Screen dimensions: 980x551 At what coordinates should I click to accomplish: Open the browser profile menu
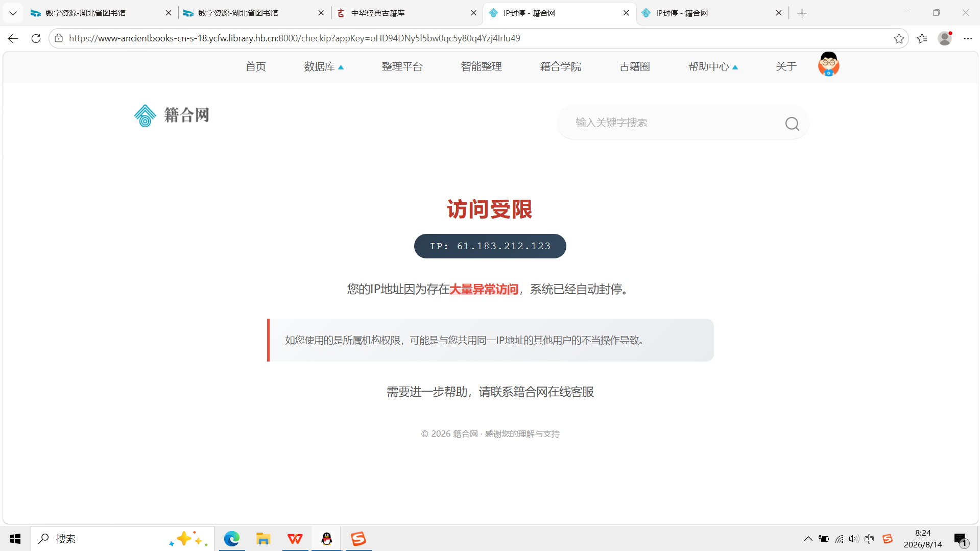click(x=945, y=38)
